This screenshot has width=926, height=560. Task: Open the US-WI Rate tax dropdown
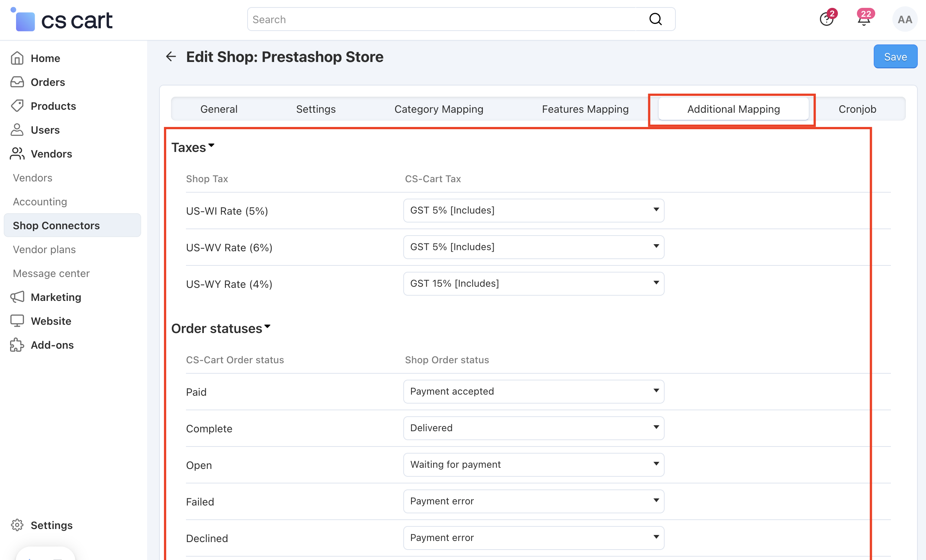(534, 210)
